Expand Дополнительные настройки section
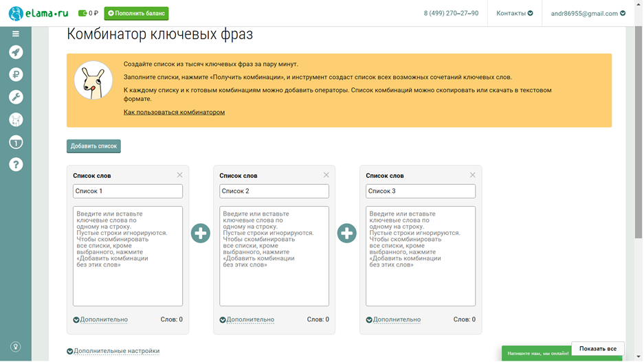The height and width of the screenshot is (362, 644). 113,351
